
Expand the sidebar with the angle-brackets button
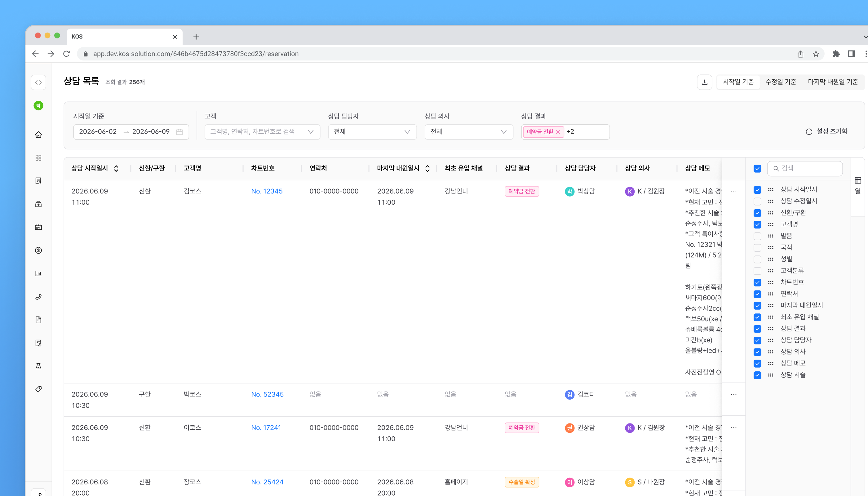click(38, 82)
